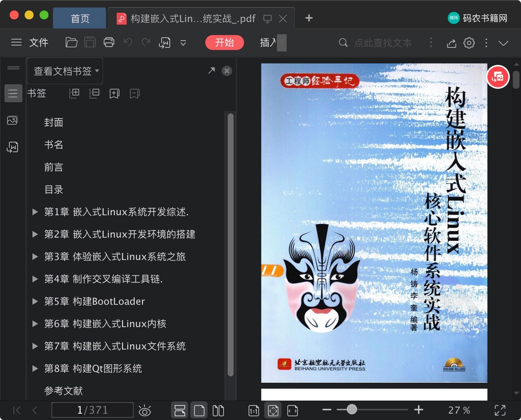Expand 第1章 嵌入式Linux系统开发综述
521x420 pixels.
35,212
